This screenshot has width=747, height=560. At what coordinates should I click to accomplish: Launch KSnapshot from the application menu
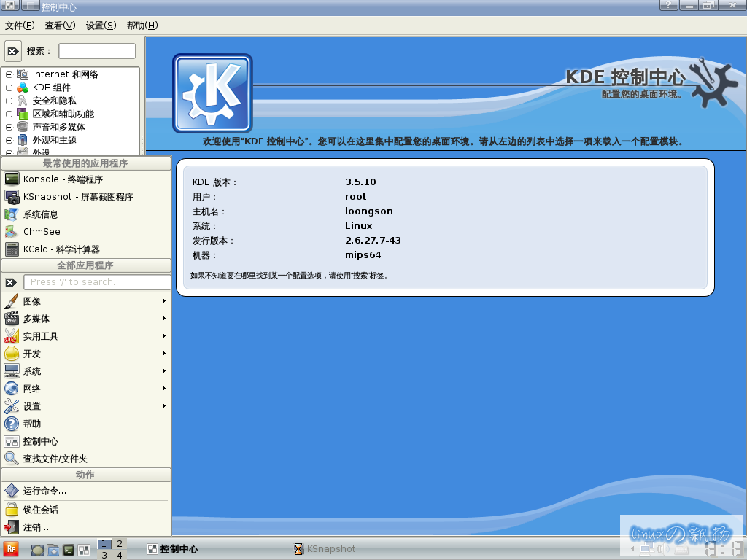(78, 197)
